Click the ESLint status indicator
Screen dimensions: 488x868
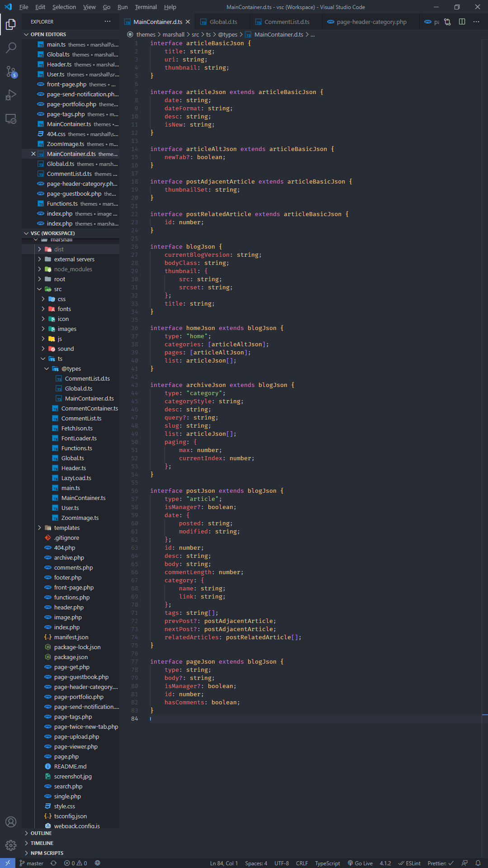(x=409, y=863)
